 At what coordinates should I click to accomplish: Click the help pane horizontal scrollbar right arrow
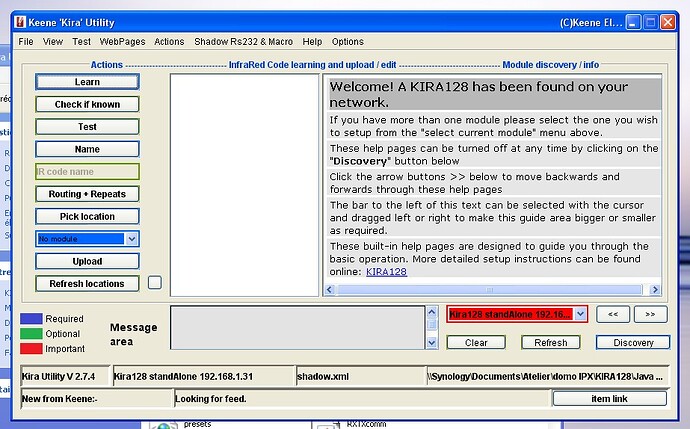coord(655,290)
